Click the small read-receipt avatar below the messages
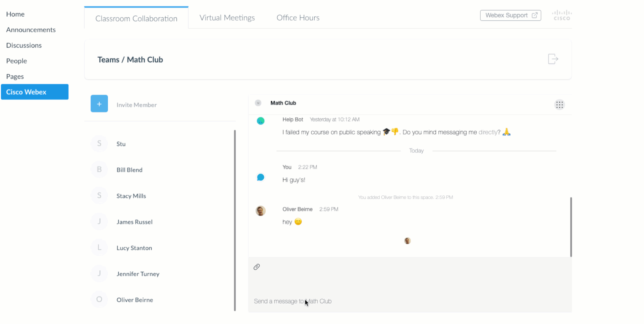This screenshot has height=324, width=644. 408,241
